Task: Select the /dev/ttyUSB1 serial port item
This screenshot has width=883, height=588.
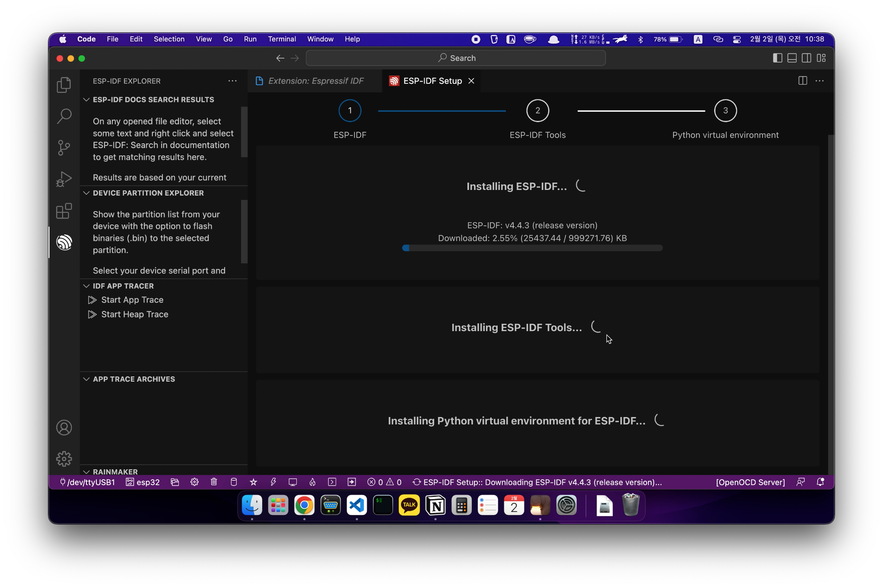Action: pos(88,482)
